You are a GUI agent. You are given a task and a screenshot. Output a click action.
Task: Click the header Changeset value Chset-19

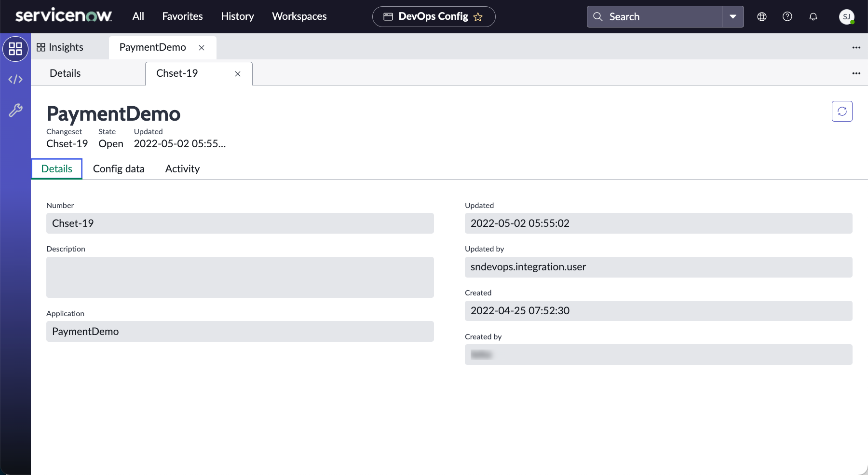tap(67, 144)
